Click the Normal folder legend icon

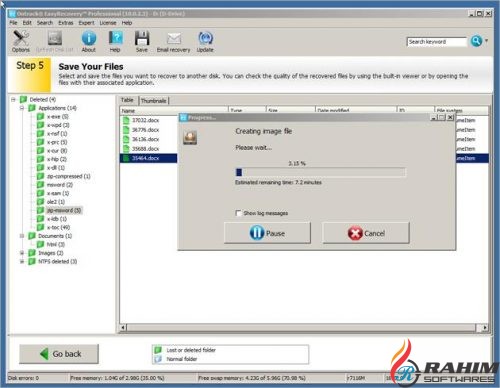[158, 359]
